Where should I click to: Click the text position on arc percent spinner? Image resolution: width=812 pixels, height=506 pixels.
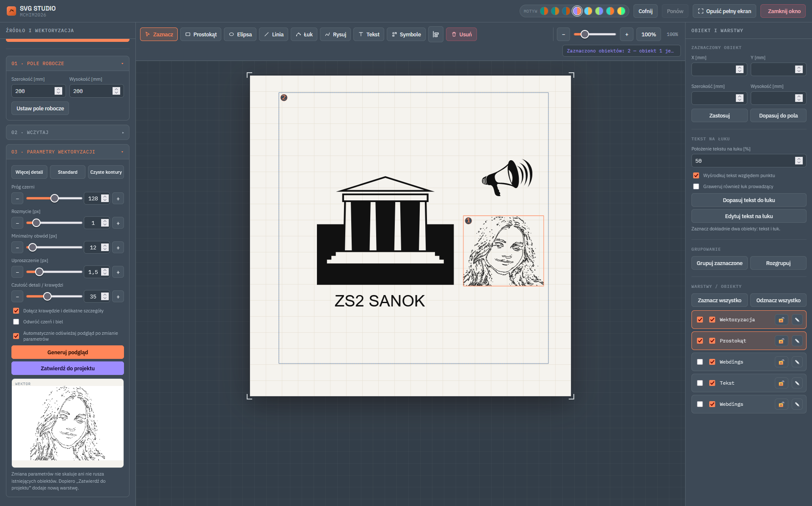pyautogui.click(x=798, y=161)
